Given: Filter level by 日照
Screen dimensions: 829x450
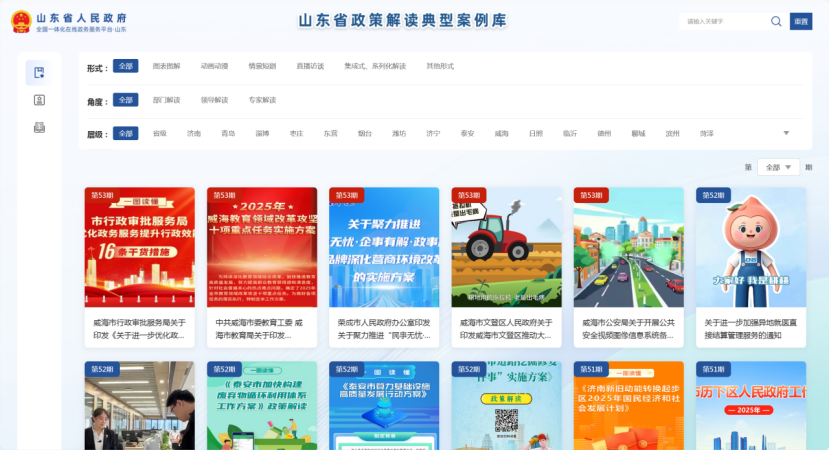Looking at the screenshot, I should 536,134.
